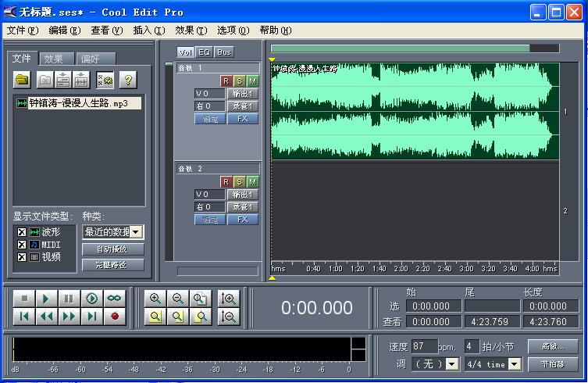Viewport: 588px width, 383px height.
Task: Mute Track 2 with the M button
Action: [x=253, y=182]
